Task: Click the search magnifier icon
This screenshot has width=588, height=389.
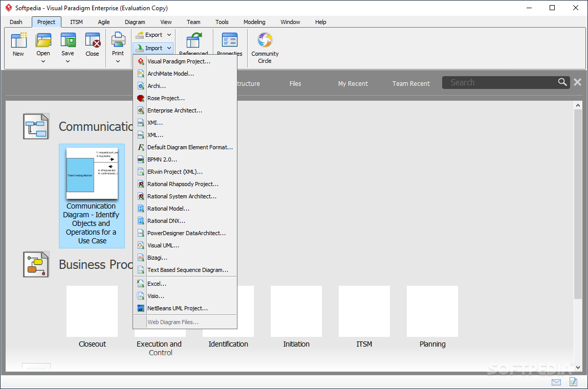Action: pos(562,82)
